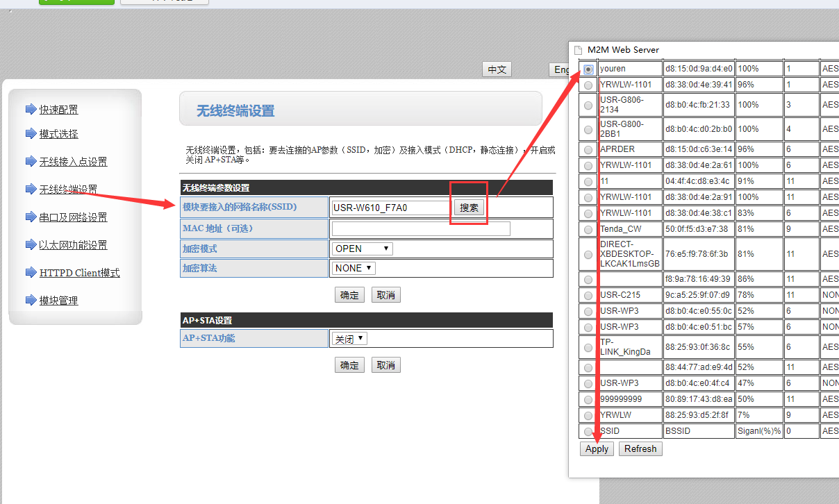This screenshot has height=504, width=839.
Task: Click the arrow icon beside 模块管理
Action: 30,300
